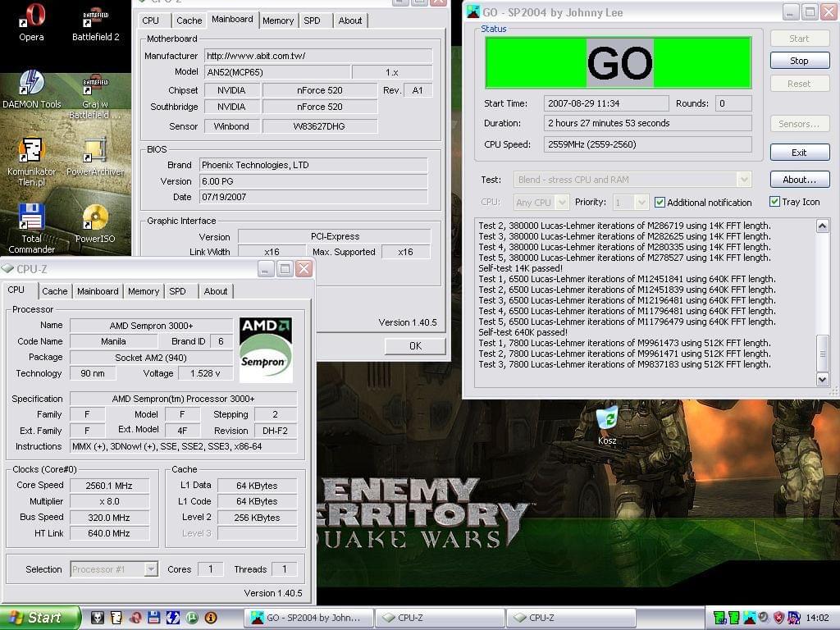Open the Kosz recycle bin icon
This screenshot has height=630, width=840.
(607, 418)
